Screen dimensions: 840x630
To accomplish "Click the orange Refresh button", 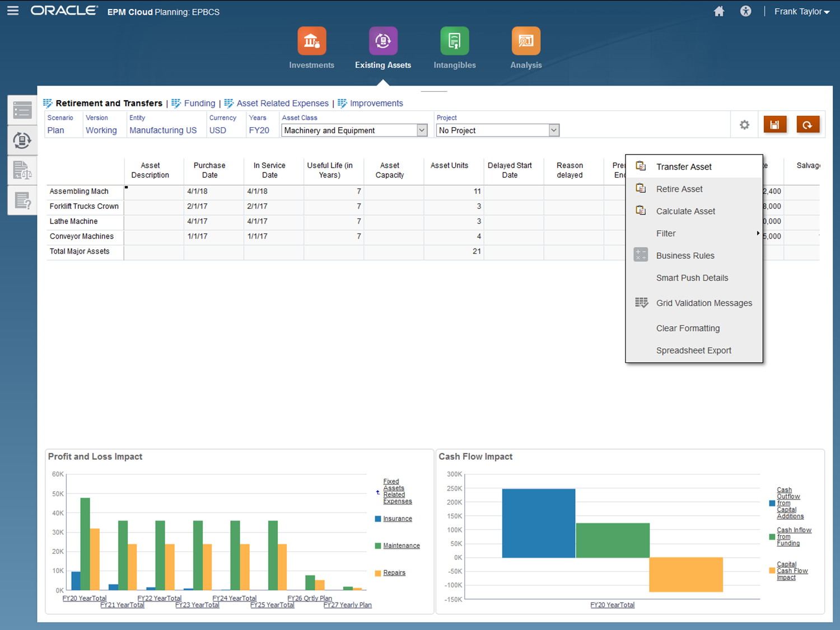I will tap(807, 125).
